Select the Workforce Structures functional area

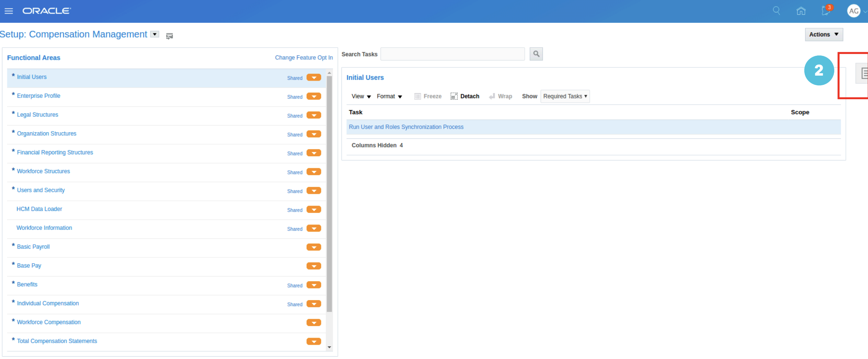coord(43,171)
